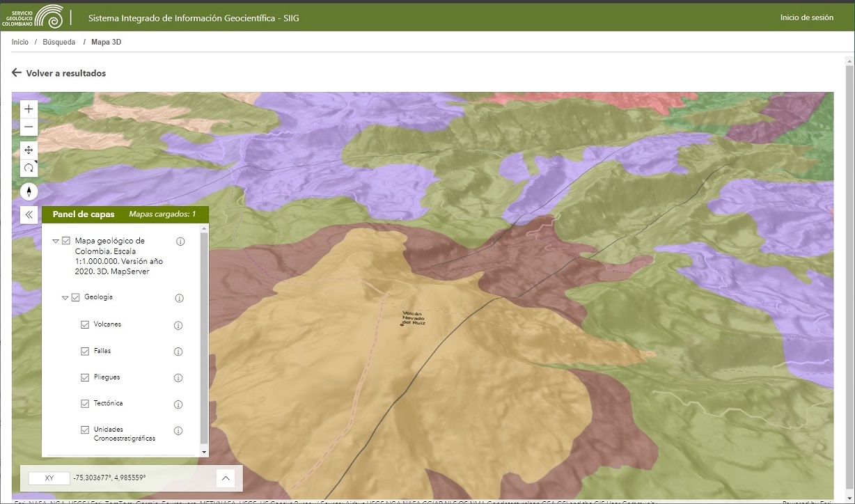Collapse the coordinate display widget

click(225, 478)
